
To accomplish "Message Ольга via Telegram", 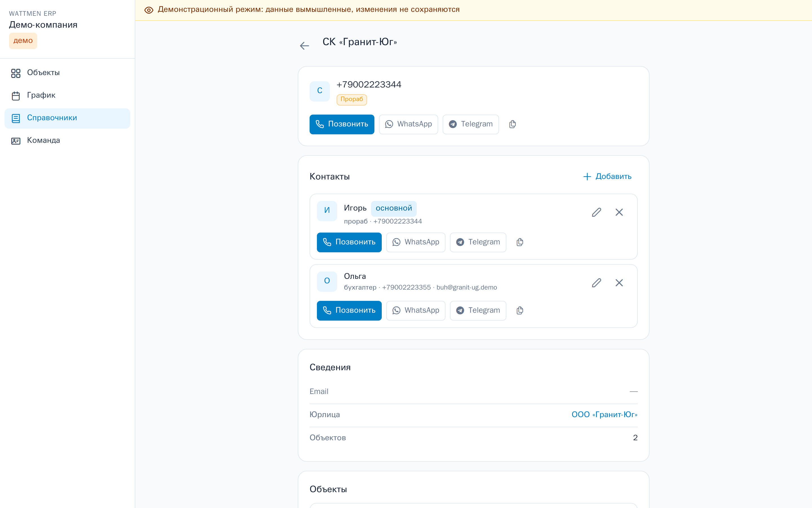I will click(x=478, y=310).
